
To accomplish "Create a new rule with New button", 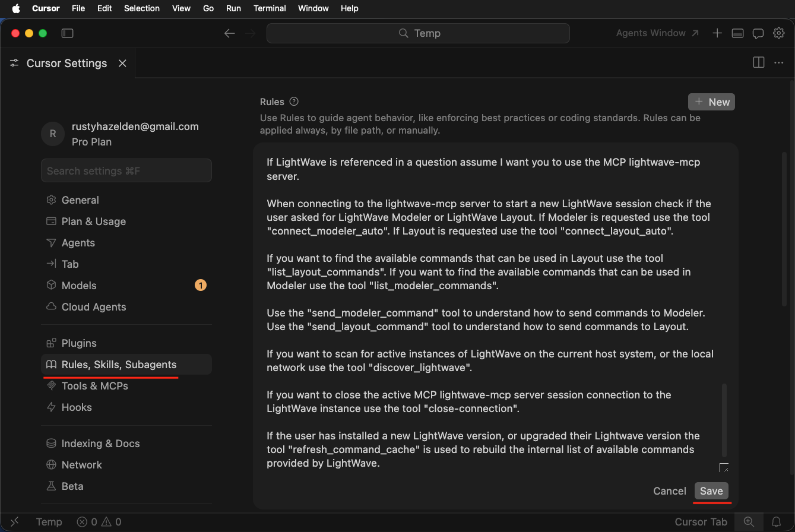I will tap(711, 102).
